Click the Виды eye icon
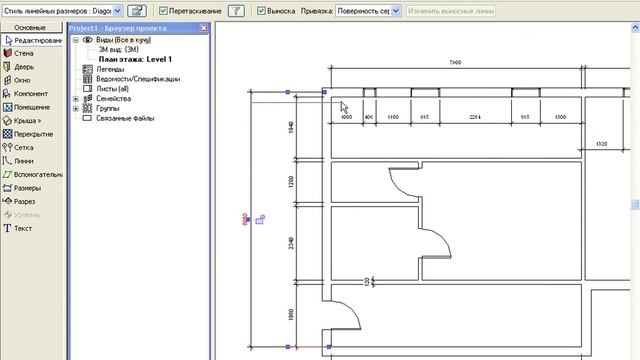 point(87,40)
